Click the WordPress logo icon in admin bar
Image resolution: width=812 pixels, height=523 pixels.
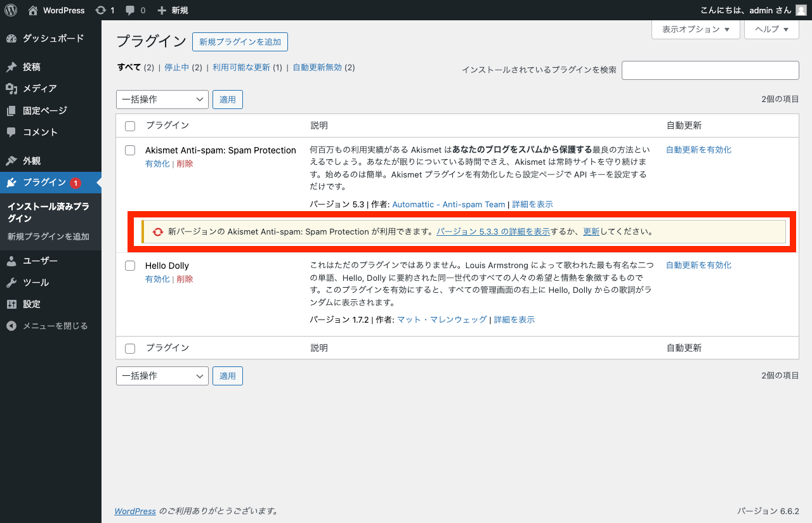(11, 10)
